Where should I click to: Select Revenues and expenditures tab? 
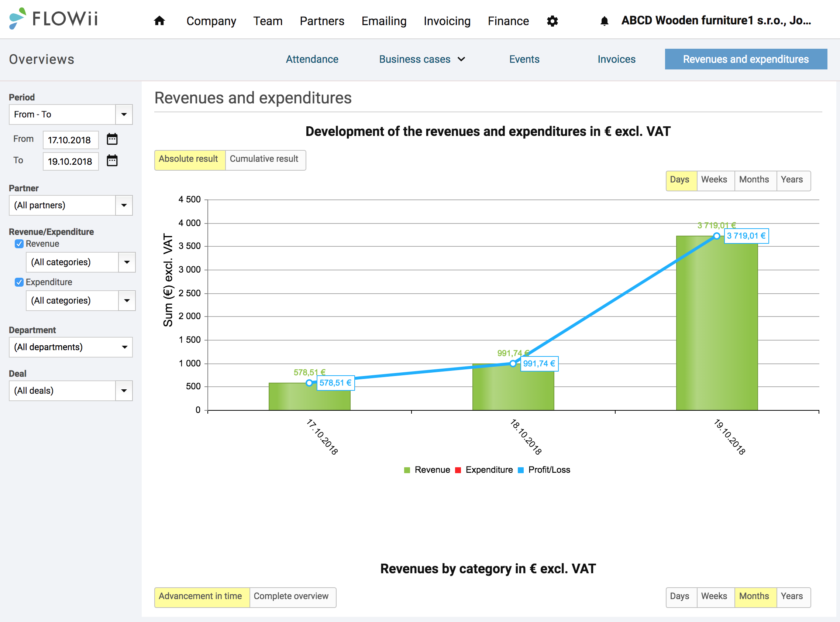(x=746, y=59)
